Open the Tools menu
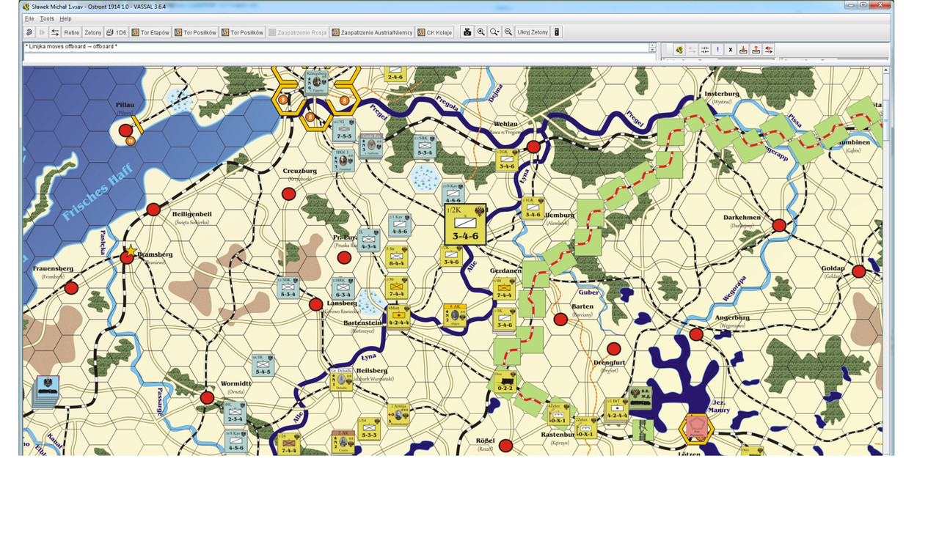This screenshot has width=939, height=560. [47, 18]
